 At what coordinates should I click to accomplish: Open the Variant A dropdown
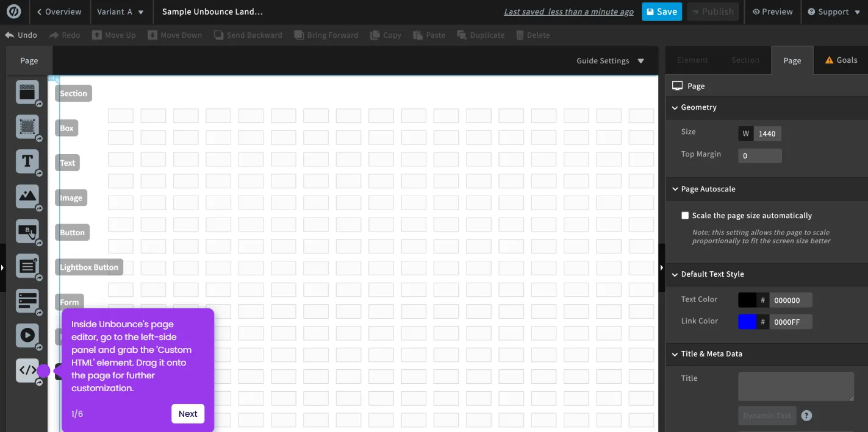tap(121, 12)
